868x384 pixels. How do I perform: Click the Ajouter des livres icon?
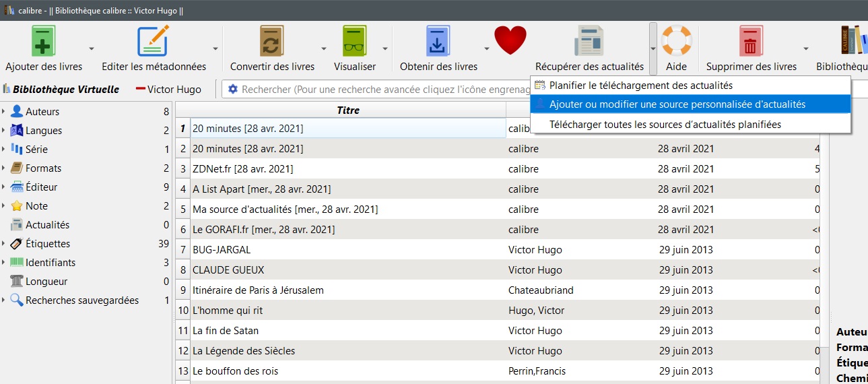44,41
